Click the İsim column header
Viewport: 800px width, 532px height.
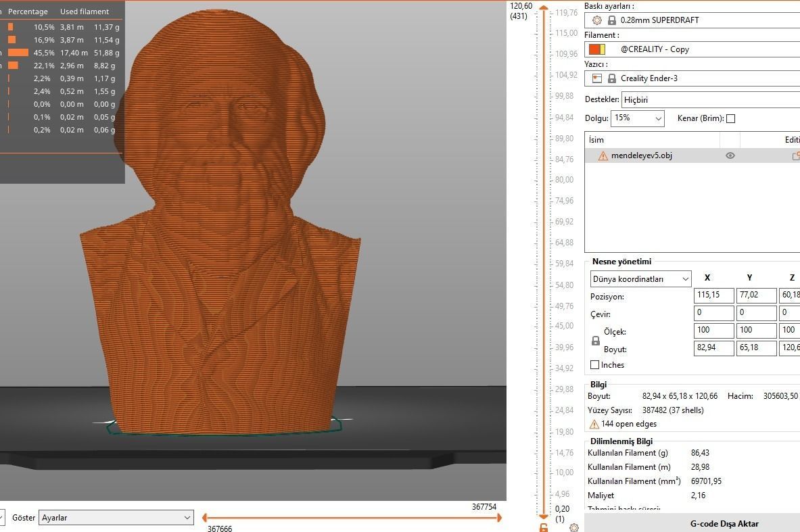[x=652, y=140]
